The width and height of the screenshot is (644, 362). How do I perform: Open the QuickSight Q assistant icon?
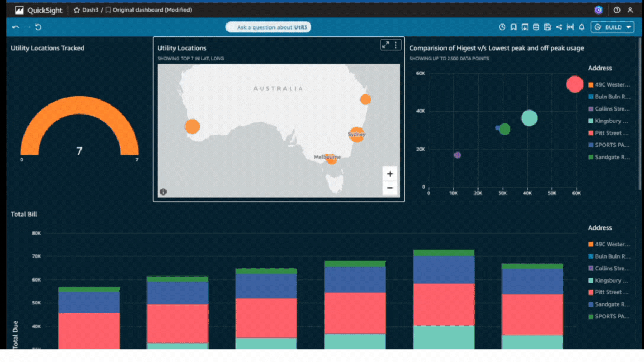(598, 9)
